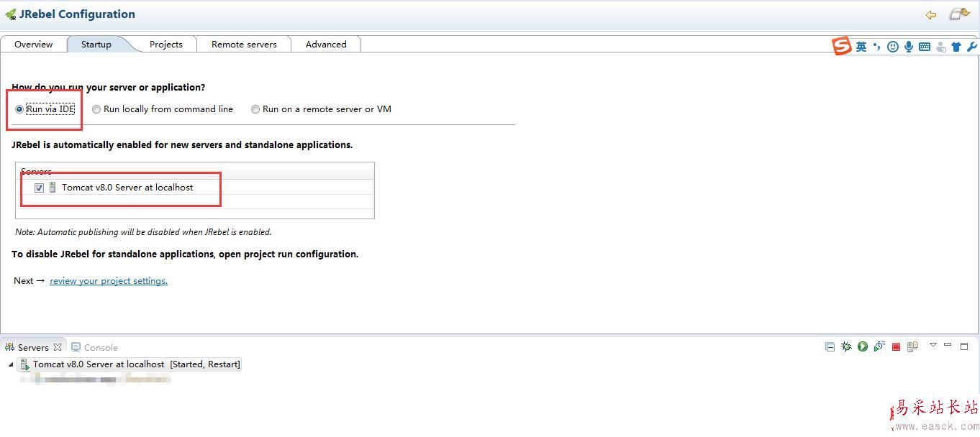Click the server icon in Servers tree row
Image resolution: width=980 pixels, height=437 pixels.
tap(24, 364)
